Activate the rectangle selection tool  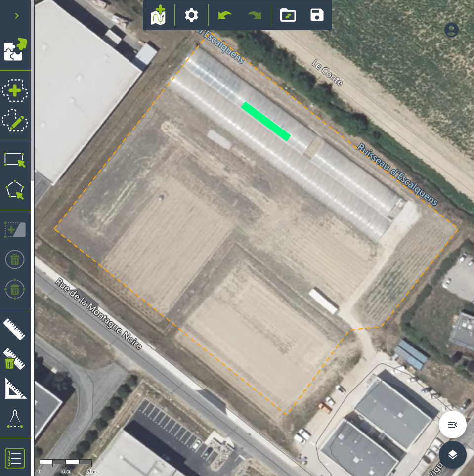(15, 160)
